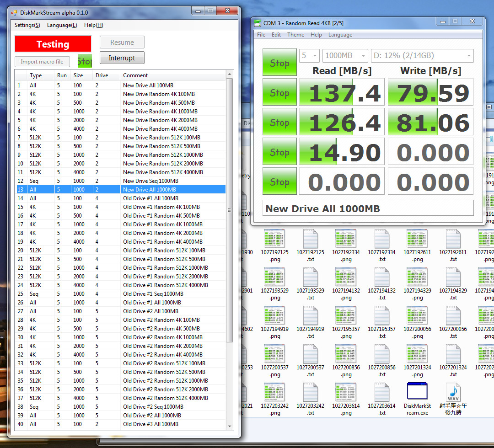Select row 37 Old Drive #2 Random 512K 4000MB
This screenshot has width=494, height=448.
click(121, 398)
